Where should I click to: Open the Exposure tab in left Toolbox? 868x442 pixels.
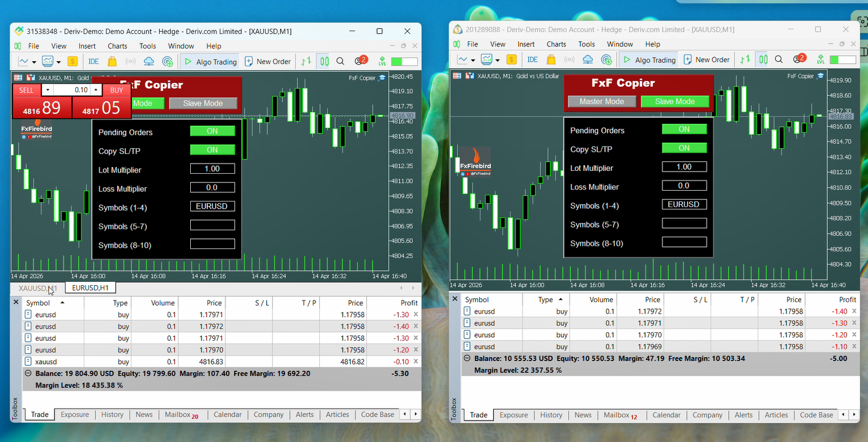coord(75,415)
